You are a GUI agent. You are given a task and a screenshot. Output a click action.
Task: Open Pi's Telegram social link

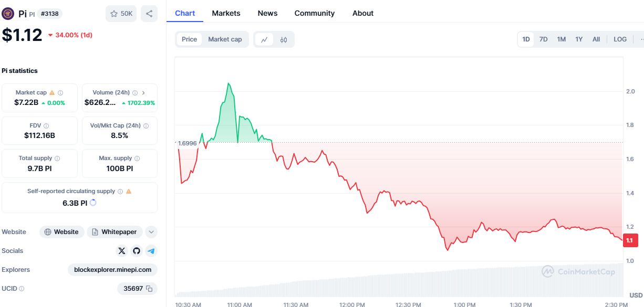[x=151, y=251]
